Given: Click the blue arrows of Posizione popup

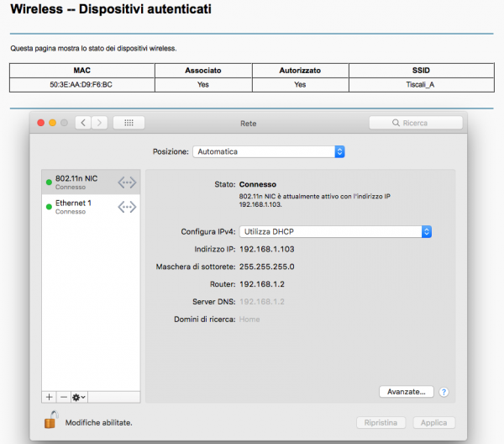Looking at the screenshot, I should point(339,151).
